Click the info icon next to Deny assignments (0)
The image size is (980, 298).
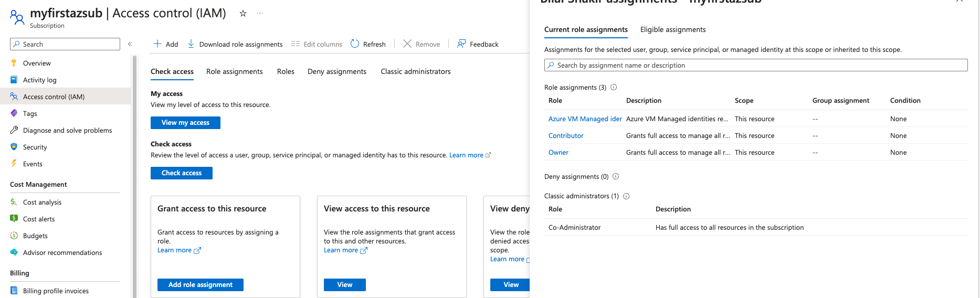tap(616, 176)
